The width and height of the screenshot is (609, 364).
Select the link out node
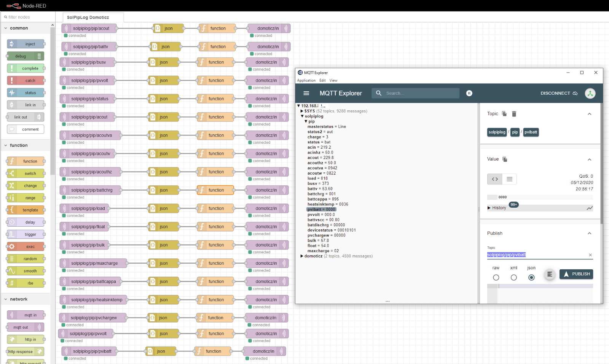pos(26,117)
